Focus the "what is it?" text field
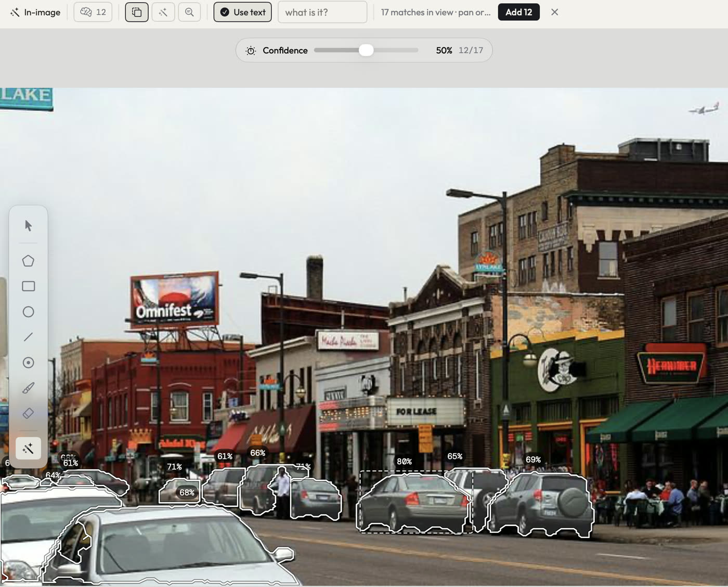 click(322, 12)
